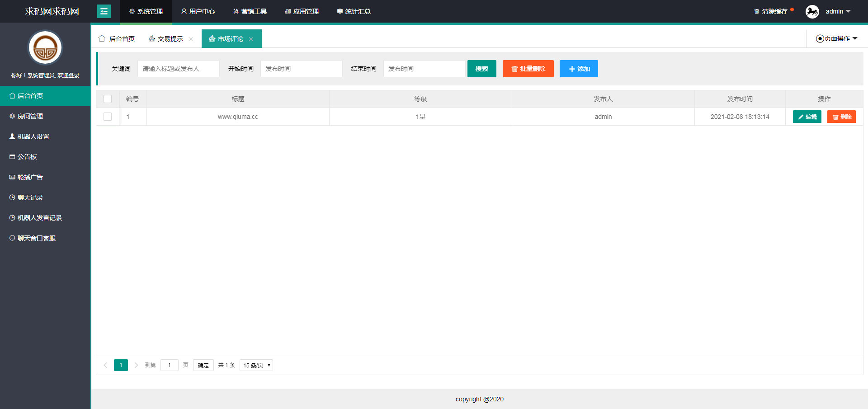Click the sidebar collapse hamburger icon
The height and width of the screenshot is (409, 868).
point(104,11)
